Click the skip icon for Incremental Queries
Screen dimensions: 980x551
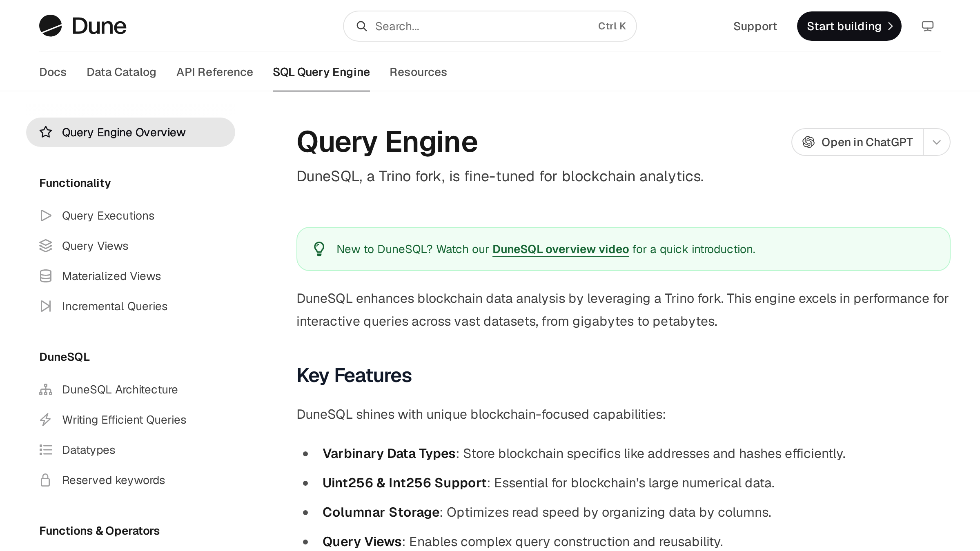(46, 306)
